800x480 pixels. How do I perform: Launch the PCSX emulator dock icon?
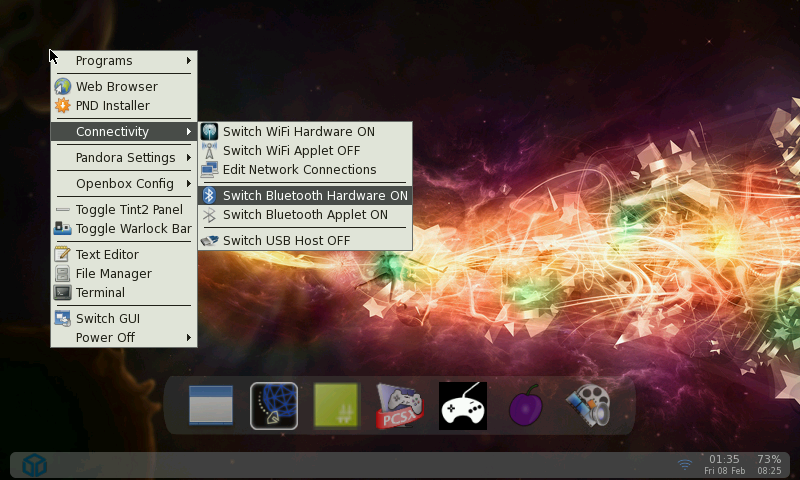coord(400,406)
